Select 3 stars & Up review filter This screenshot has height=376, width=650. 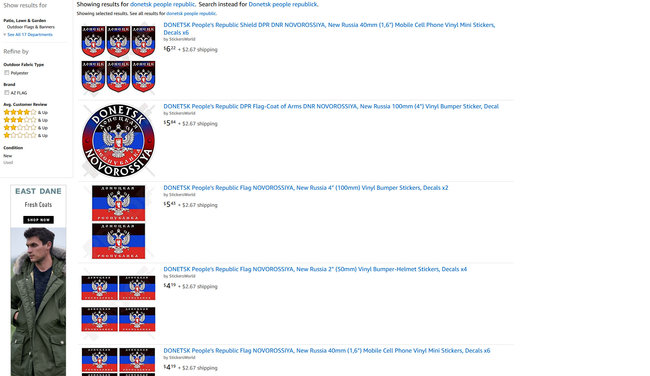click(25, 120)
